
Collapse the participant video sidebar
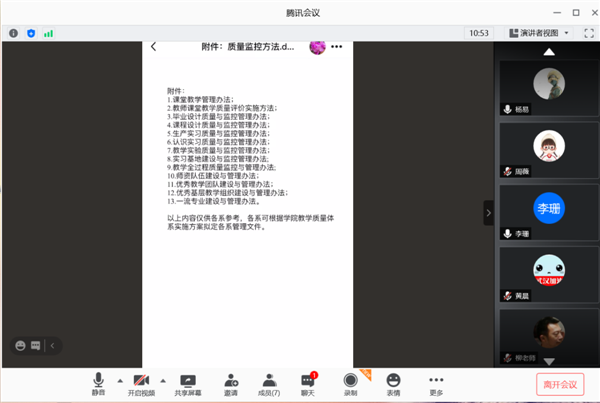coord(488,212)
